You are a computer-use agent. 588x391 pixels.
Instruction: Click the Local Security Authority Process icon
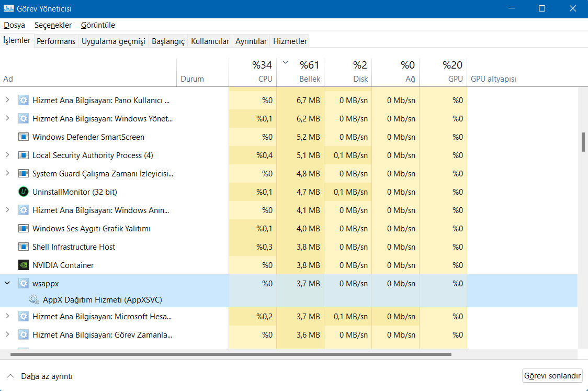23,155
